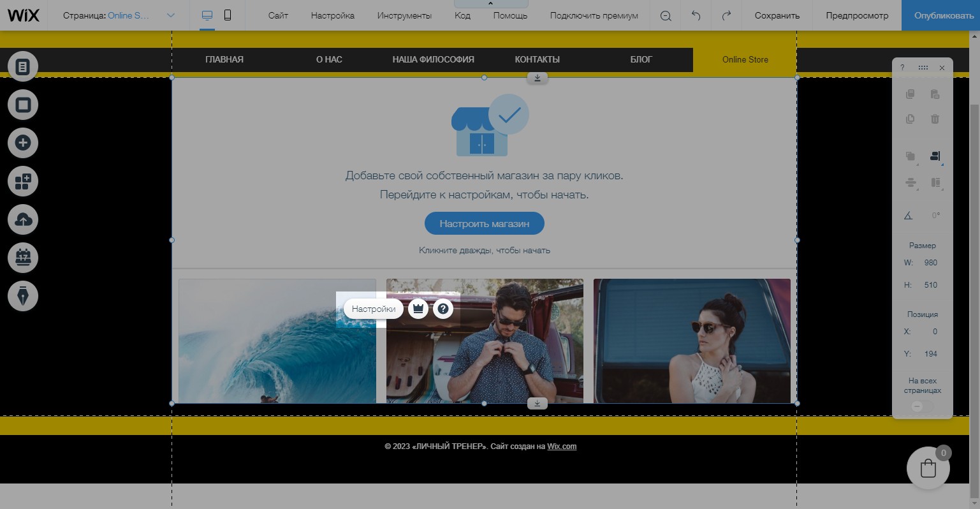
Task: Open the Код menu
Action: point(462,15)
